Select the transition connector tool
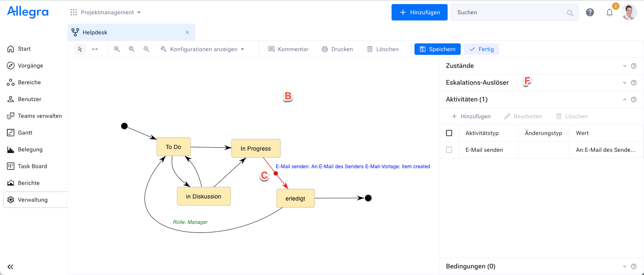Viewport: 644px width, 275px height. 95,49
